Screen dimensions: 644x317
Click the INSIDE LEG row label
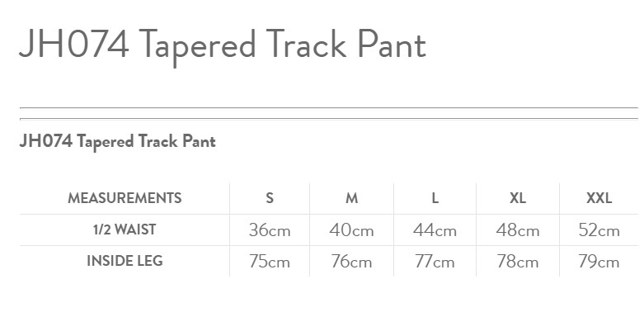click(x=125, y=261)
